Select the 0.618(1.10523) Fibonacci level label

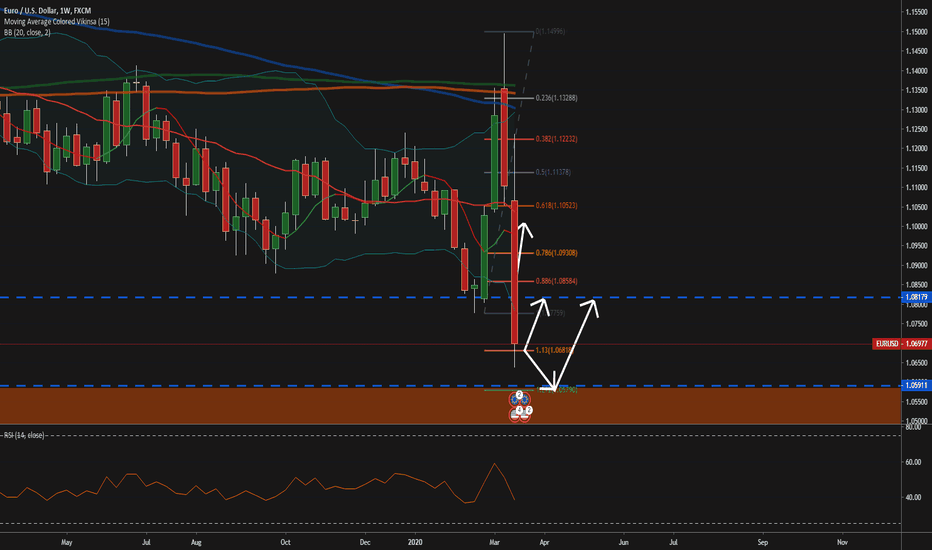coord(556,206)
